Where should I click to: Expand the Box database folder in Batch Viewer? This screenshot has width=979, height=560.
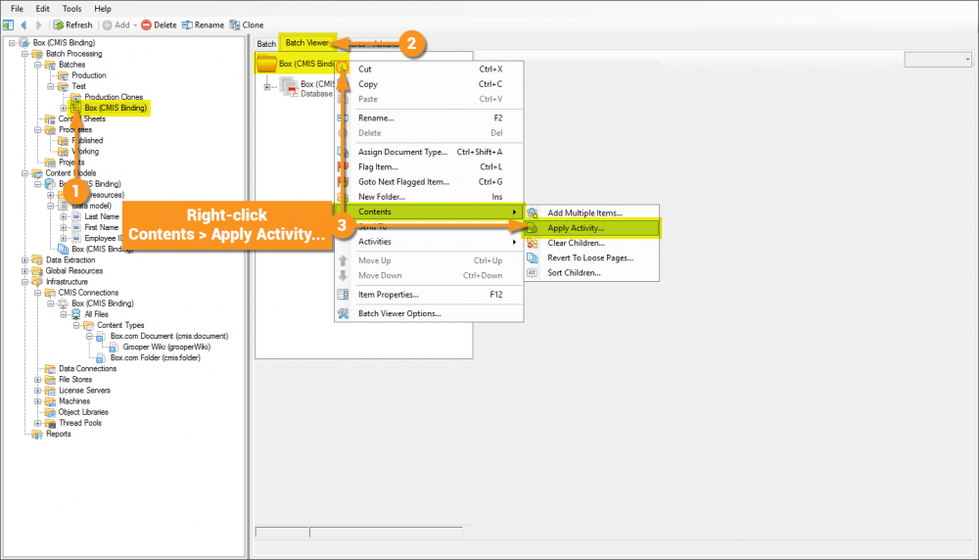[x=267, y=87]
